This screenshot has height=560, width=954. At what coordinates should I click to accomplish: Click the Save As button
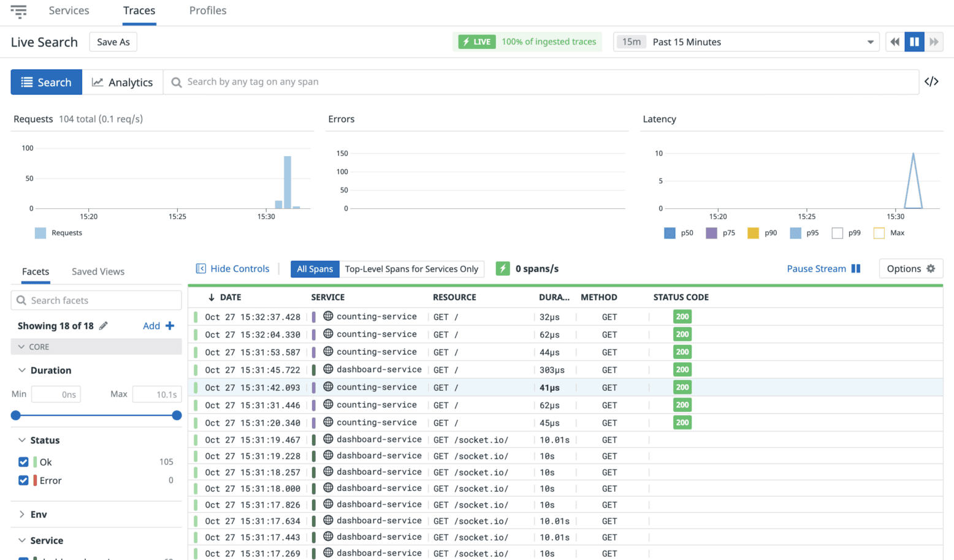113,42
